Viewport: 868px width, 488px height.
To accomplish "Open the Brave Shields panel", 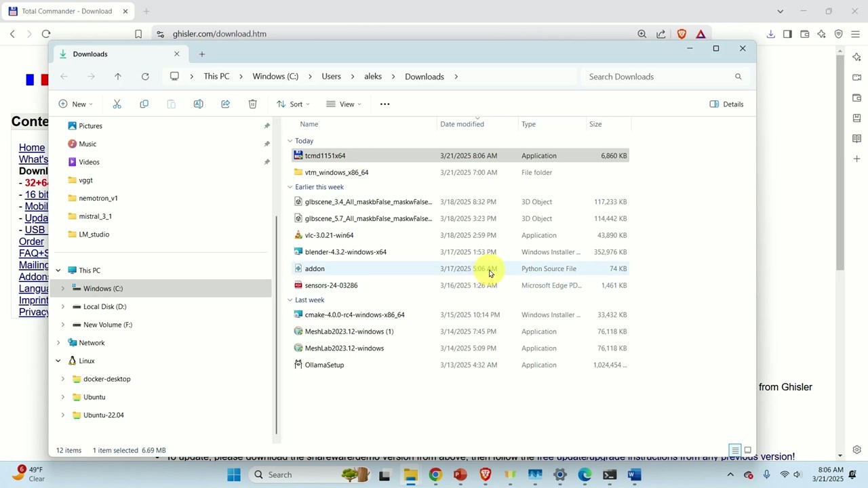I will tap(682, 34).
